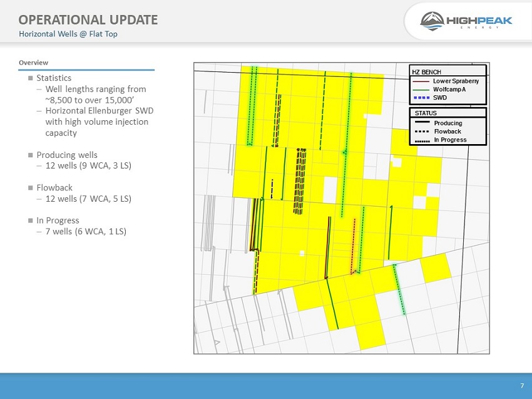Click the Wolfcamp A green line swatch

coord(421,90)
